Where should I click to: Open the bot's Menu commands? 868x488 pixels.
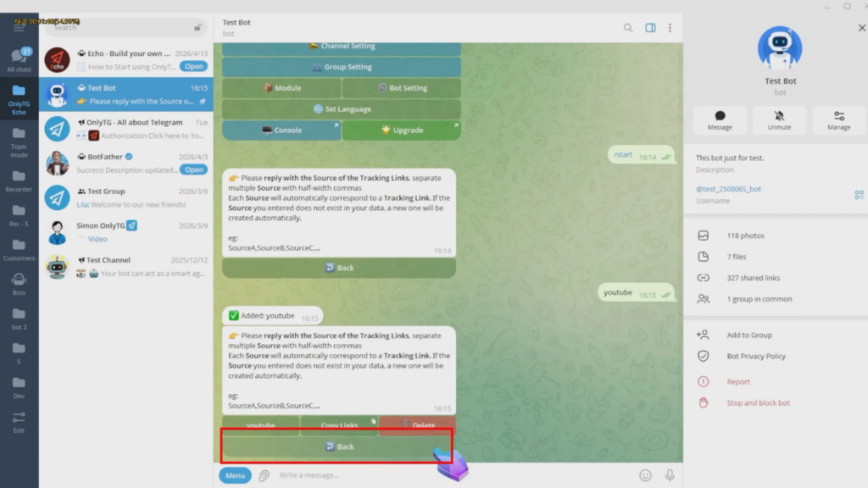click(235, 475)
